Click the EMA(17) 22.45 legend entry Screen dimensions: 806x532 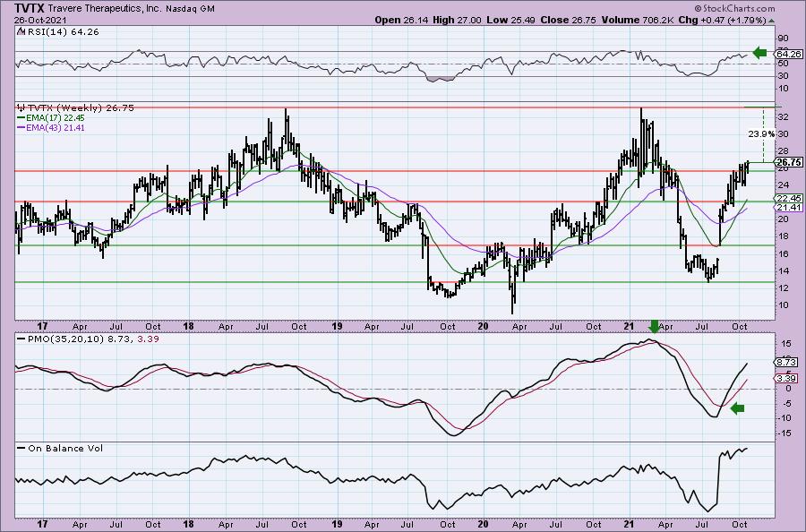51,117
